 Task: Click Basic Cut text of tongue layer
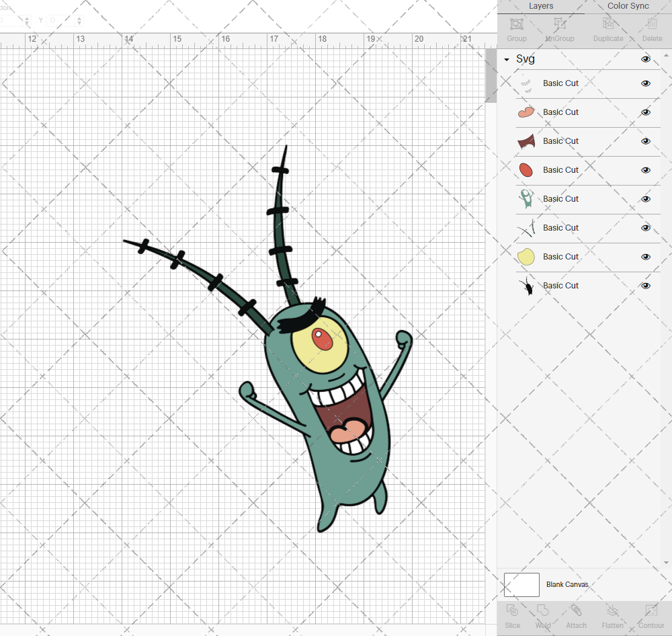pos(560,112)
